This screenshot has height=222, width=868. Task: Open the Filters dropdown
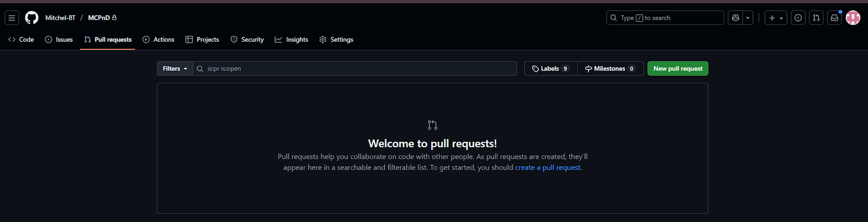click(x=175, y=69)
